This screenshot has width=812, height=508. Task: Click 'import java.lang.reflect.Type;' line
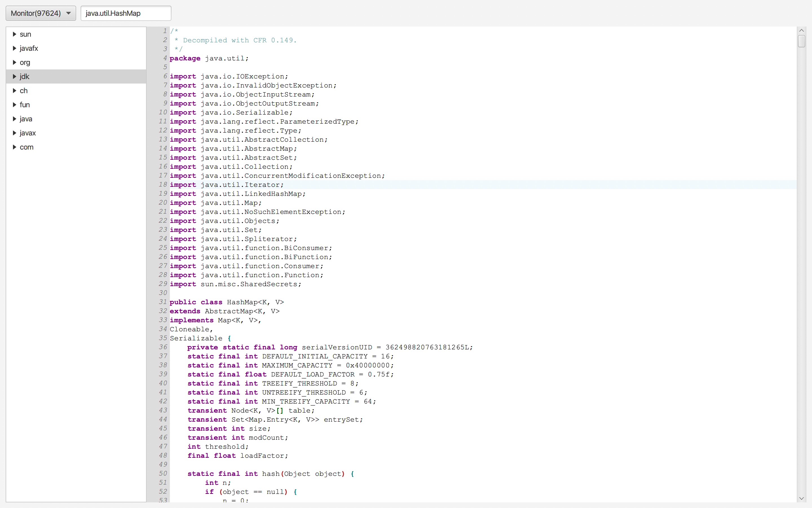(235, 131)
